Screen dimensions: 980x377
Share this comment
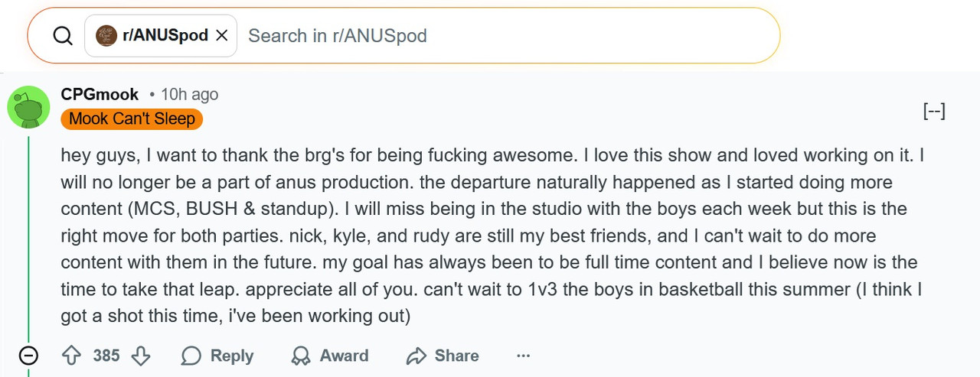coord(443,356)
